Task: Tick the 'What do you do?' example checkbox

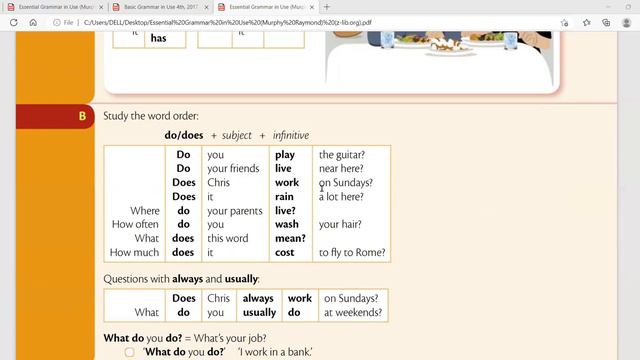Action: (x=129, y=352)
